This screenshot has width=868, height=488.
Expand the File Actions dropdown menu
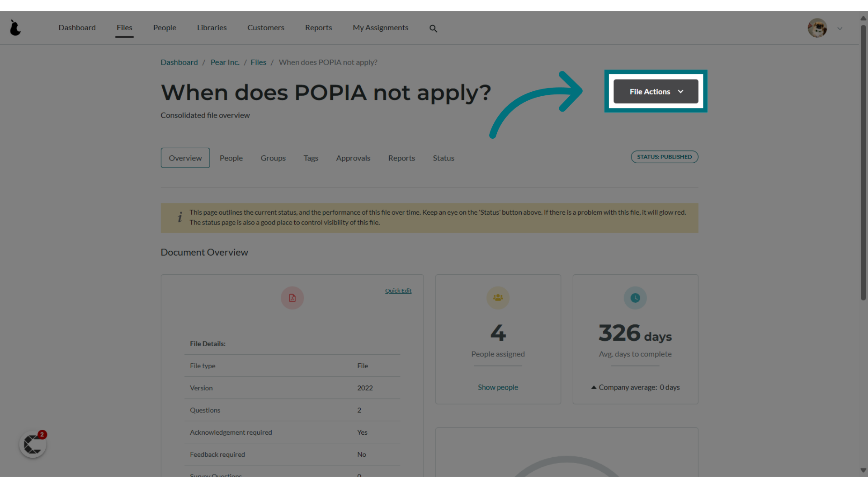(655, 91)
